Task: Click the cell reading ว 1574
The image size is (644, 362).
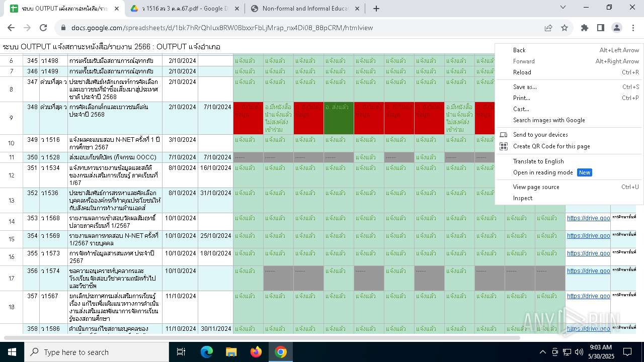Action: pyautogui.click(x=53, y=278)
